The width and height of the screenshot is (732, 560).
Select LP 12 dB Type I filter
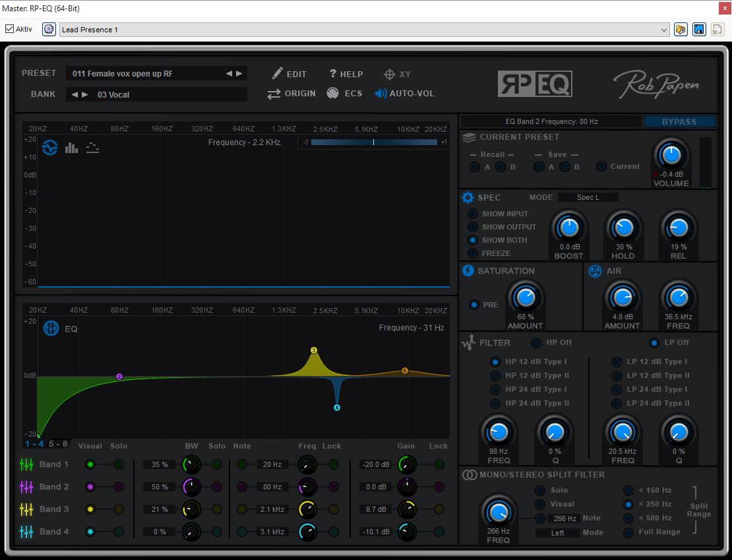click(616, 361)
